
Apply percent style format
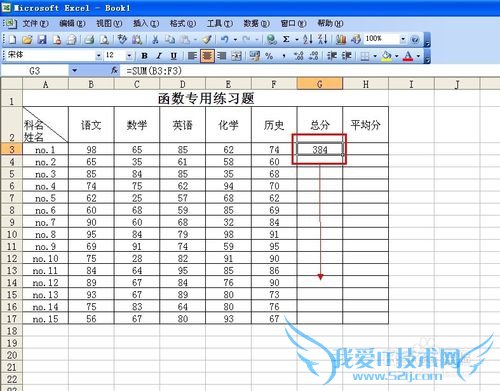(269, 56)
